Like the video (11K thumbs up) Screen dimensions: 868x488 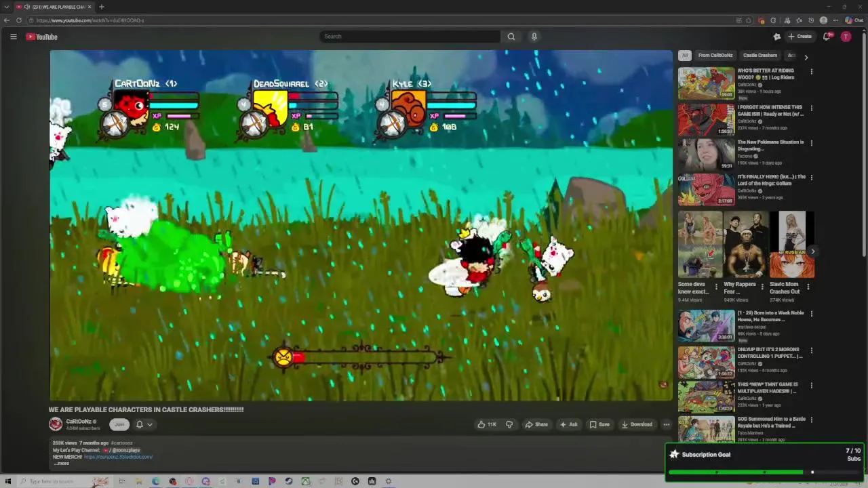tap(487, 424)
